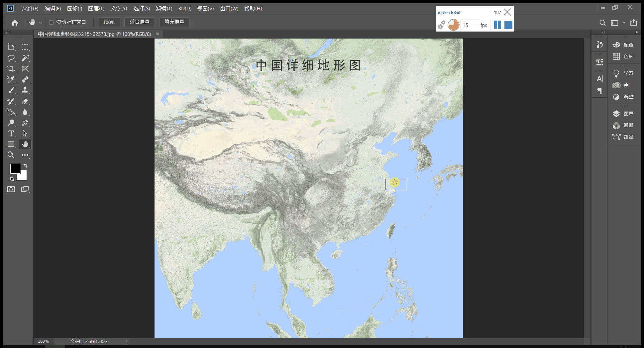Open the 图层 (Layers) panel
This screenshot has height=348, width=644.
[623, 114]
